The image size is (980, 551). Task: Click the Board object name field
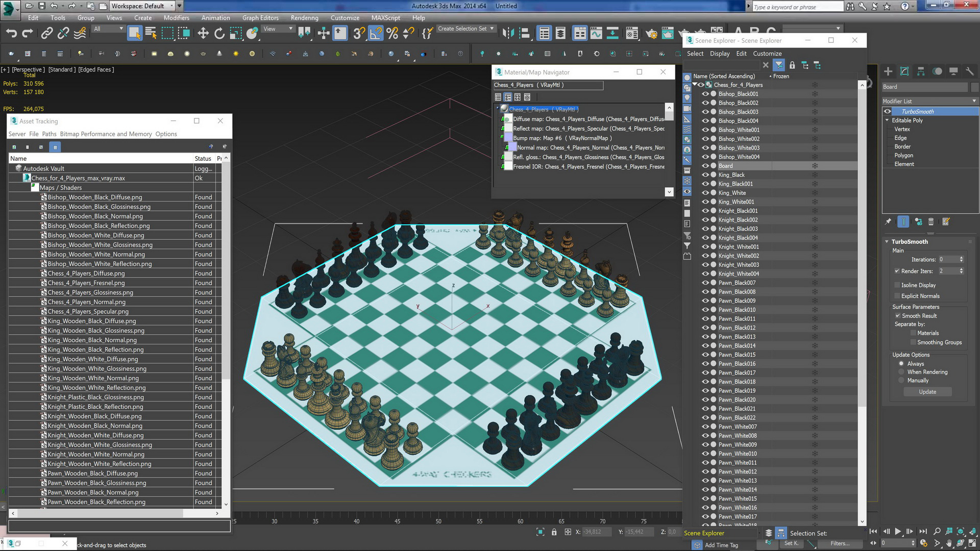[925, 87]
